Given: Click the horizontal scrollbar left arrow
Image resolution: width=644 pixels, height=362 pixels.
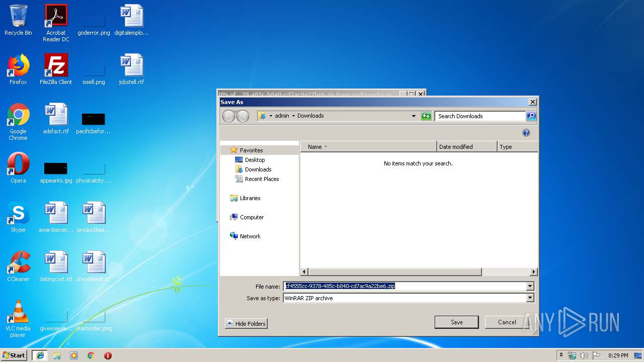Looking at the screenshot, I should (x=304, y=272).
